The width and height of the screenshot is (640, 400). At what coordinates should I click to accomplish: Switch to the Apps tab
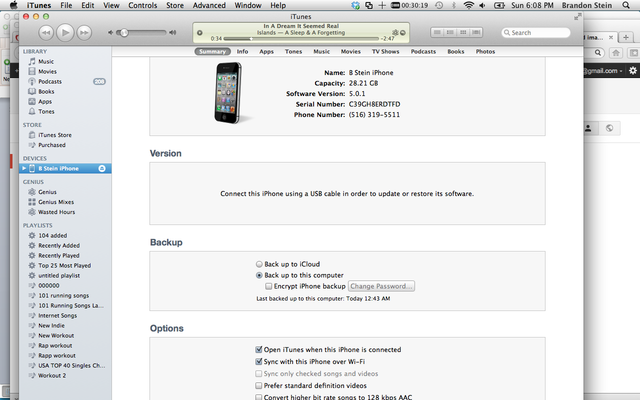click(267, 51)
